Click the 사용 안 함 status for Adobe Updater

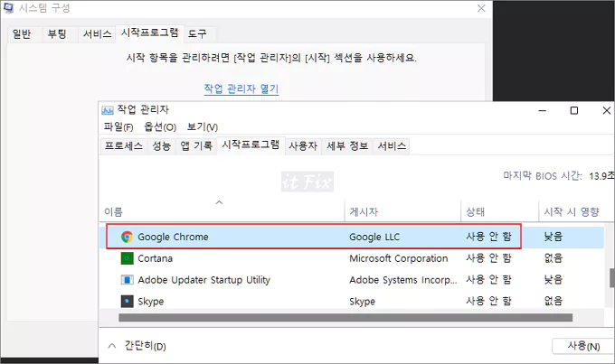tap(488, 280)
